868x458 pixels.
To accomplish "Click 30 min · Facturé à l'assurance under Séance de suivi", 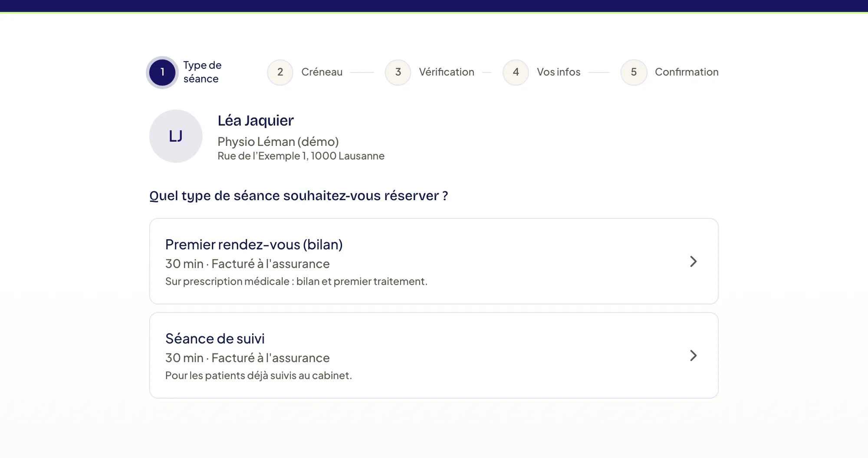I will click(247, 358).
